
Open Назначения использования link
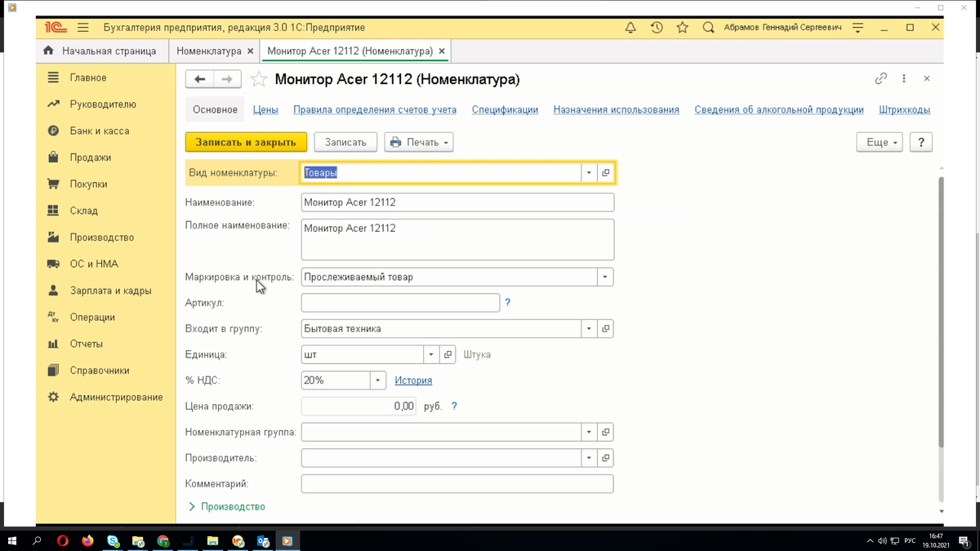(617, 109)
